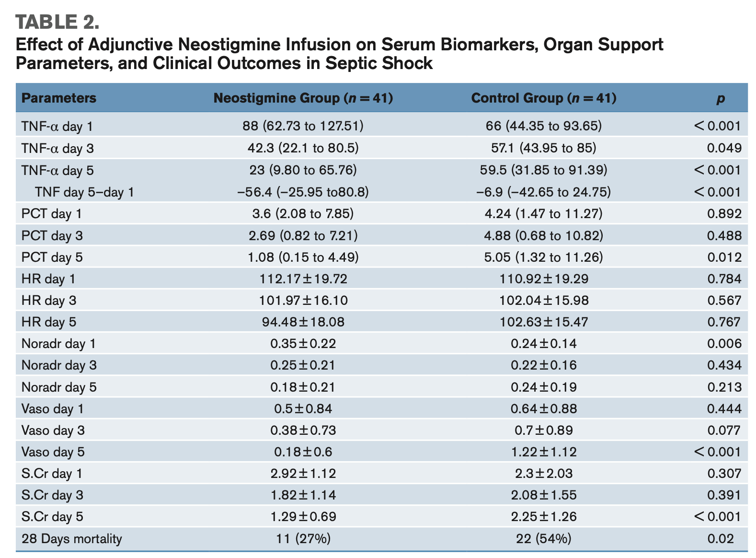Click the S.Cr day 3 row label

coord(52,495)
